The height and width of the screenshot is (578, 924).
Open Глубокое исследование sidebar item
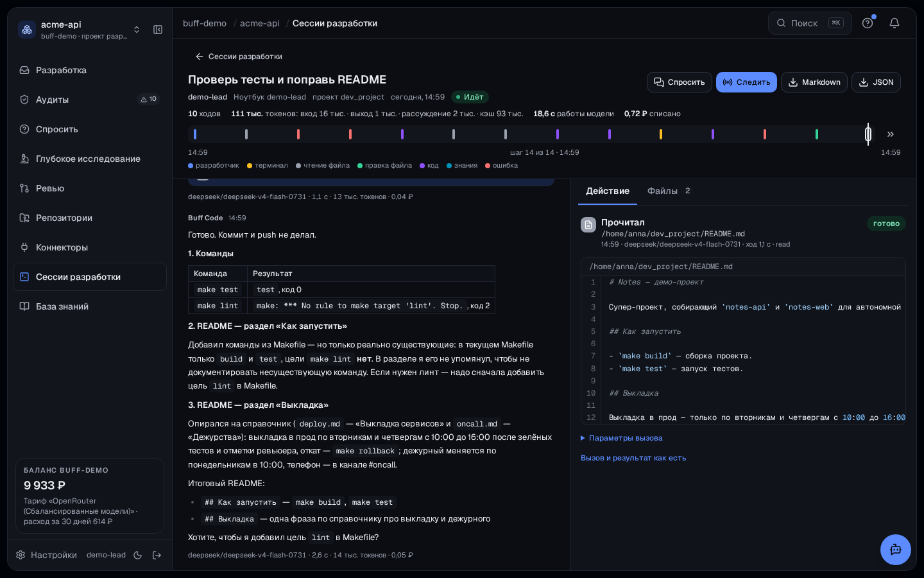tap(90, 159)
